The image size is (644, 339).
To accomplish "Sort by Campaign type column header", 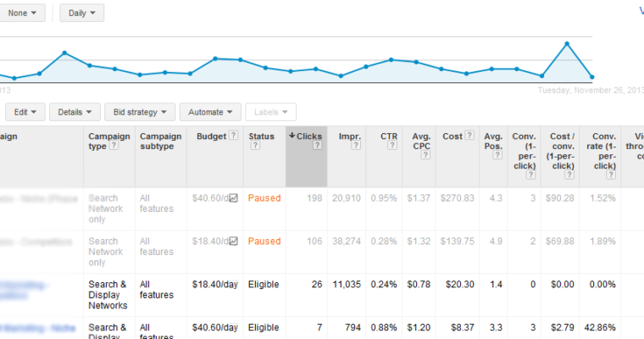I will tap(108, 142).
